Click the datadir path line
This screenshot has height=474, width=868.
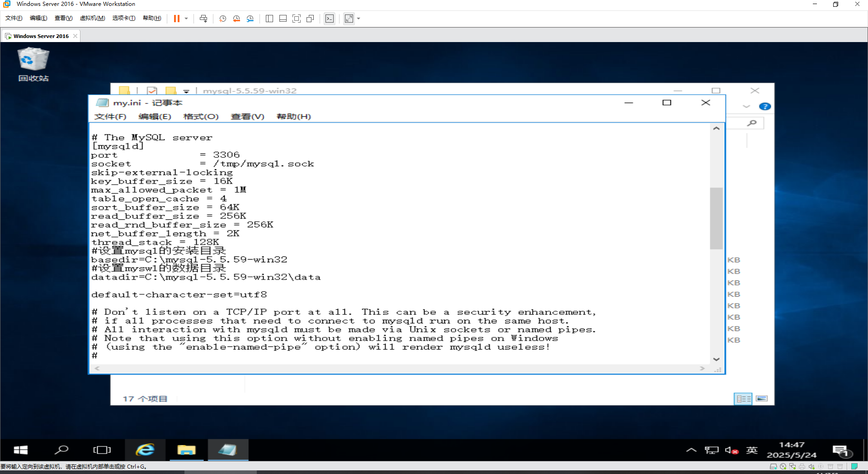click(x=206, y=277)
